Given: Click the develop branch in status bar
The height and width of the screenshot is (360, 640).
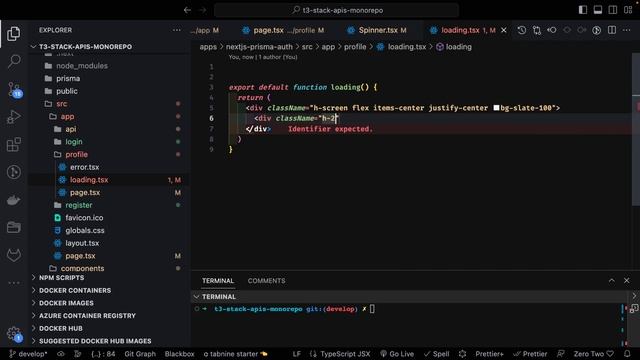Looking at the screenshot, I should pos(28,354).
